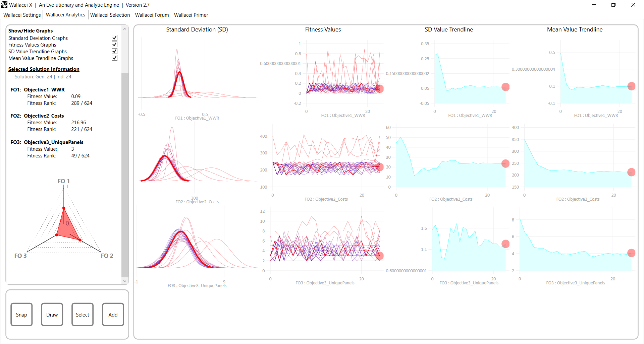Click the Add button

pos(113,314)
